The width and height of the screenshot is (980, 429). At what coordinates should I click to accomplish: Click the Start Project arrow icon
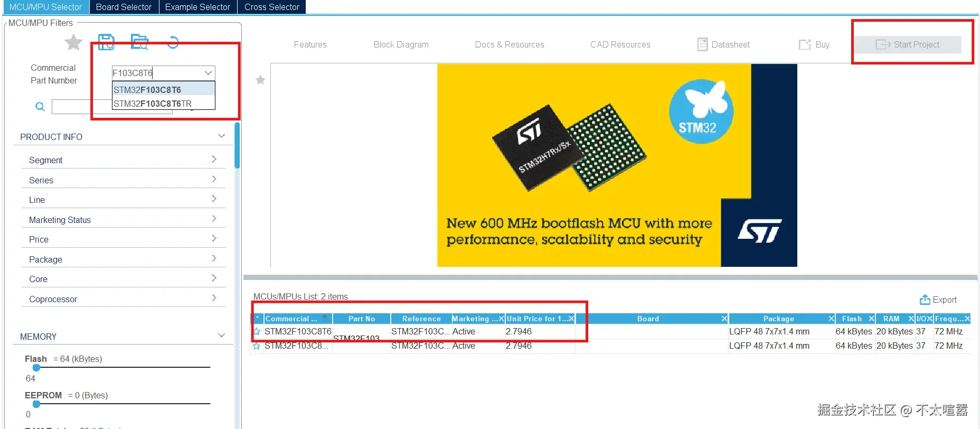[x=882, y=44]
